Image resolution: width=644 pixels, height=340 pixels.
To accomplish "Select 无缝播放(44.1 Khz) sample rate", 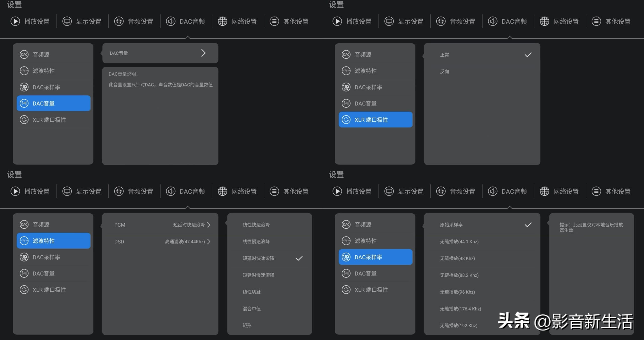I will click(x=459, y=241).
